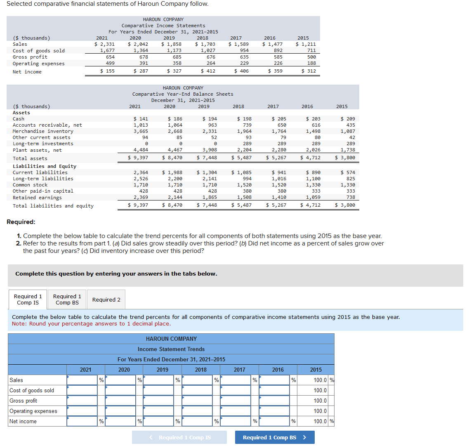Image resolution: width=476 pixels, height=448 pixels.
Task: Select the Sales 2017 trend input field
Action: (x=236, y=380)
